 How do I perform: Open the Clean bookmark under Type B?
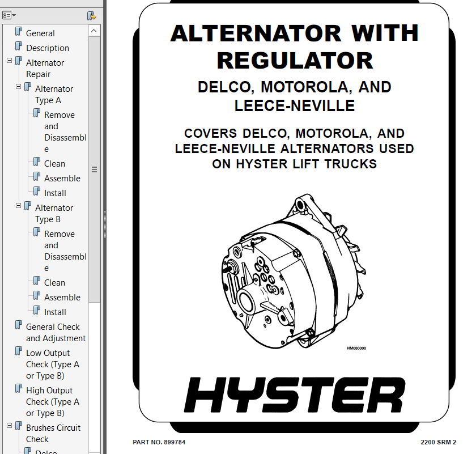54,282
